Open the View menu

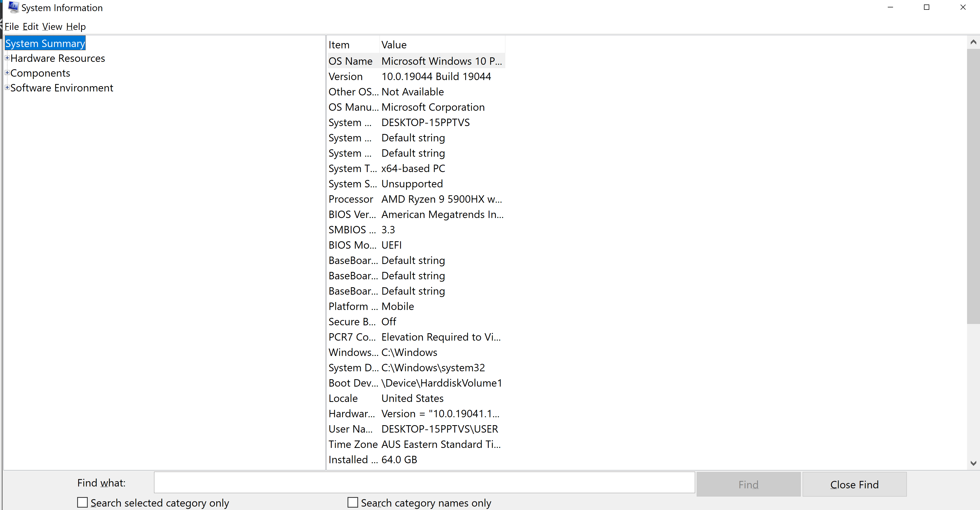pyautogui.click(x=52, y=27)
